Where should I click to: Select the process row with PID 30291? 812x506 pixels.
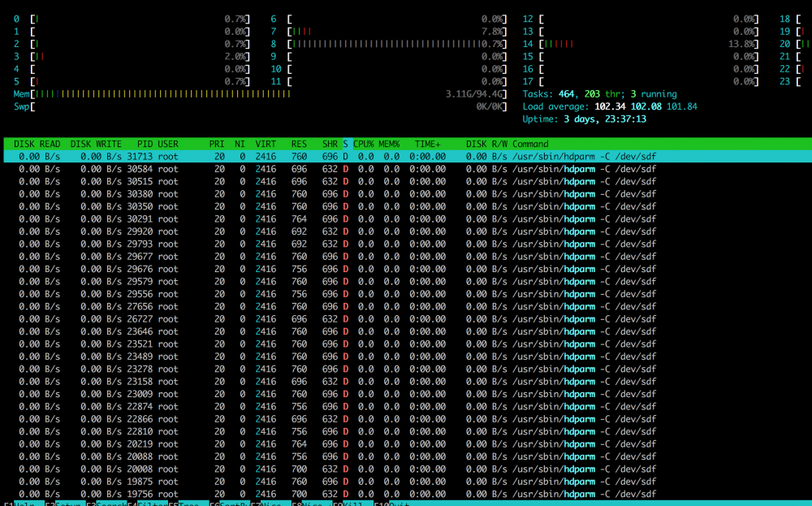coord(408,219)
